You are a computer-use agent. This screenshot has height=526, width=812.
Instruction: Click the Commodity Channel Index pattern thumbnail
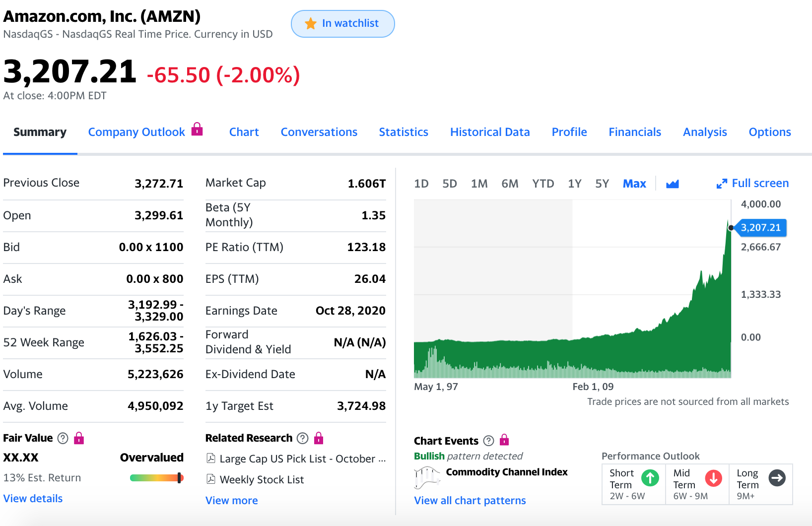click(x=427, y=478)
